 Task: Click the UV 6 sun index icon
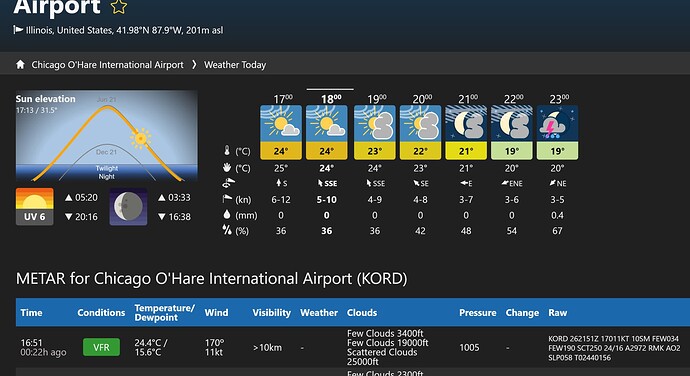pos(35,206)
